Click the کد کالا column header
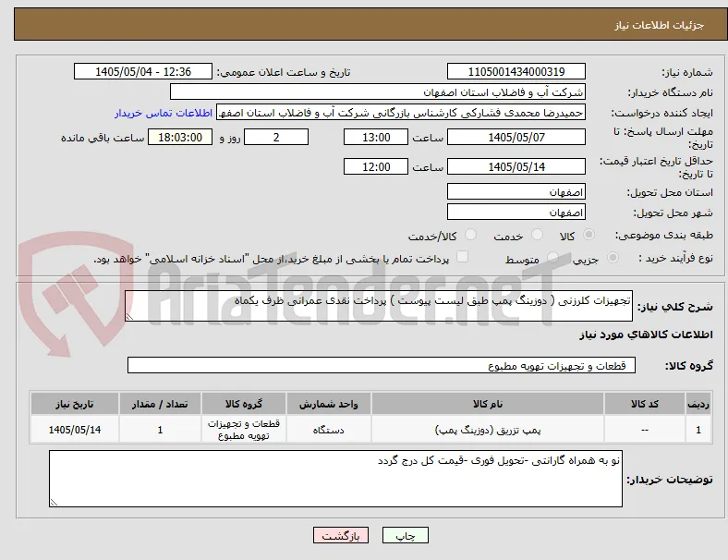 coord(645,404)
